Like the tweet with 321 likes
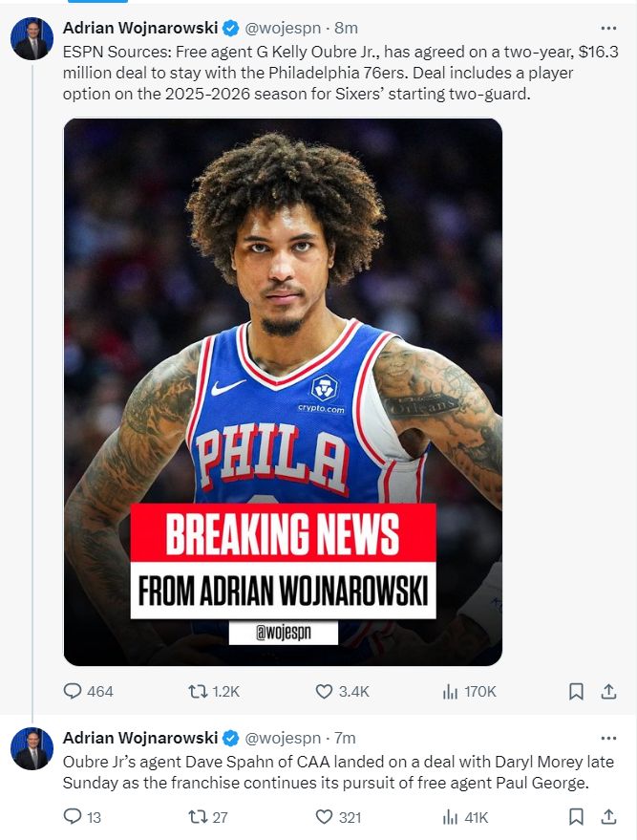The height and width of the screenshot is (840, 637). [324, 817]
